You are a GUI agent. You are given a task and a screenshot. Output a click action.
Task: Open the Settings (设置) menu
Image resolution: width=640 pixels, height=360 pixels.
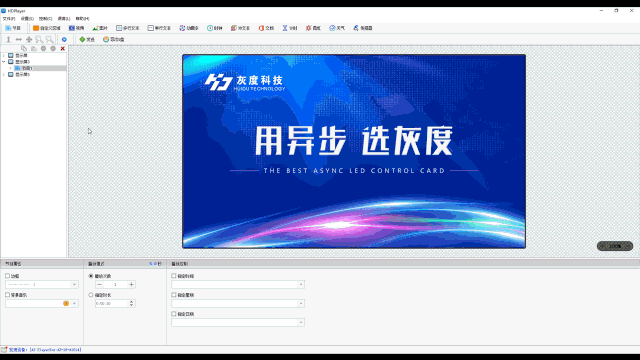(x=27, y=18)
